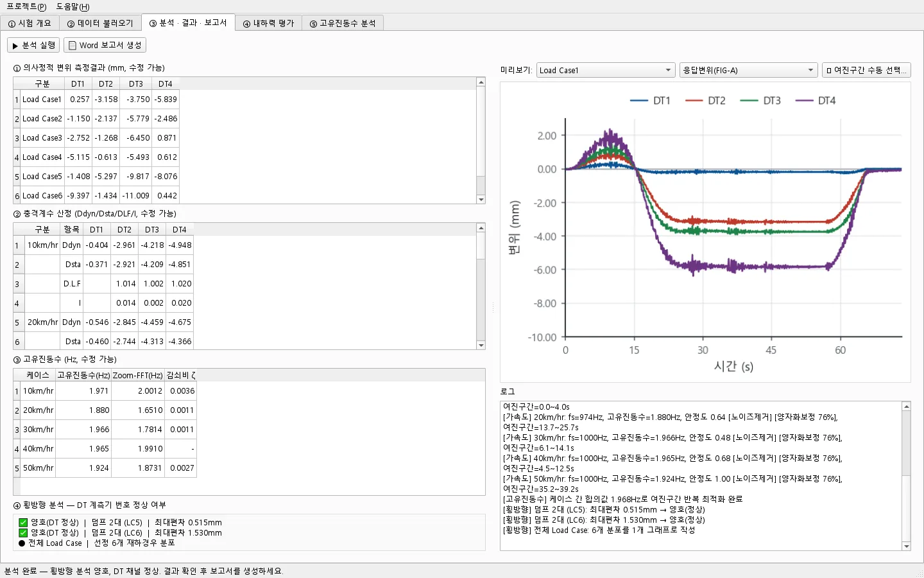Select 전체 Load Case radio item

(22, 543)
